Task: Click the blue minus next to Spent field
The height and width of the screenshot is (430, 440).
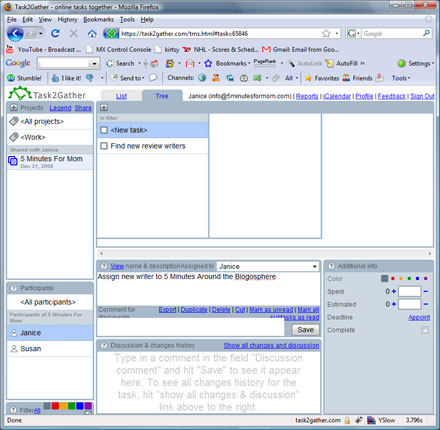Action: tap(426, 291)
